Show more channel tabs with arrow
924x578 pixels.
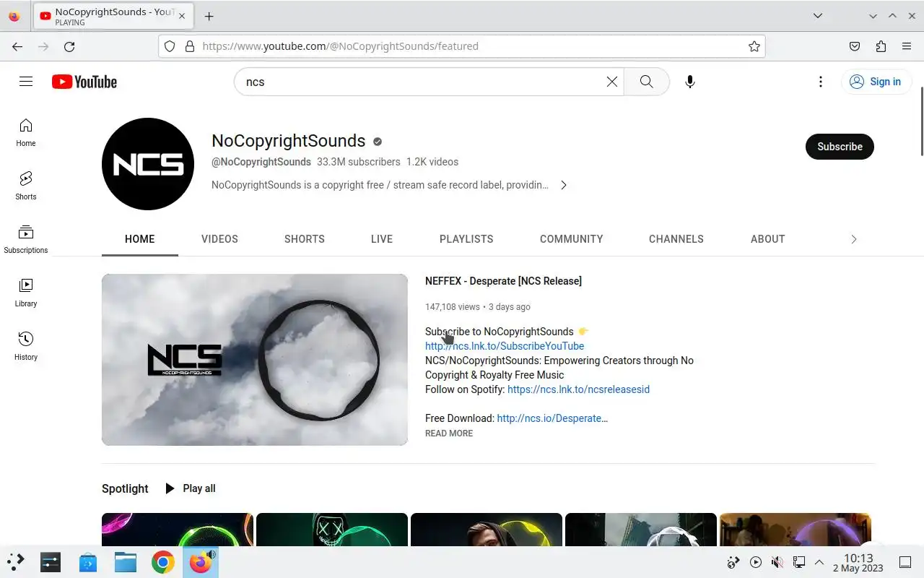(854, 239)
